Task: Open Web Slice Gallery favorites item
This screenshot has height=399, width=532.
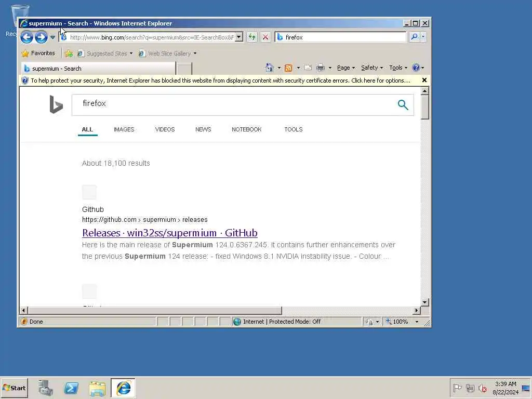Action: pyautogui.click(x=168, y=54)
